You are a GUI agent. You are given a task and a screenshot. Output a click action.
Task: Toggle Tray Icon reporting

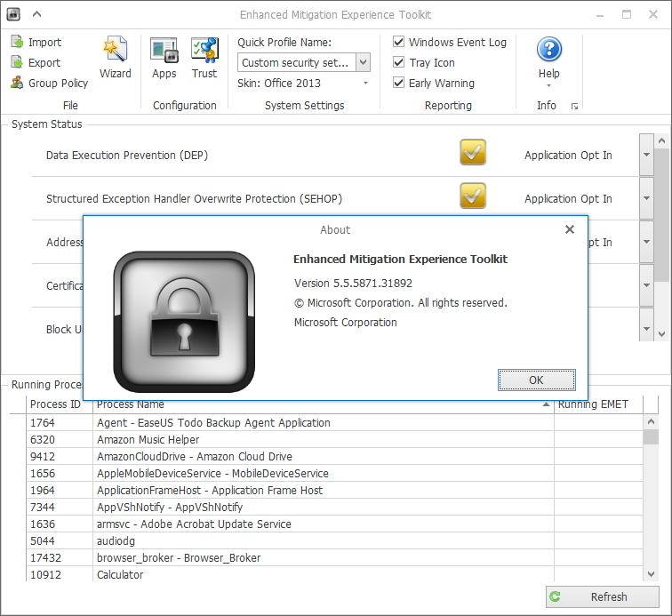(x=398, y=62)
